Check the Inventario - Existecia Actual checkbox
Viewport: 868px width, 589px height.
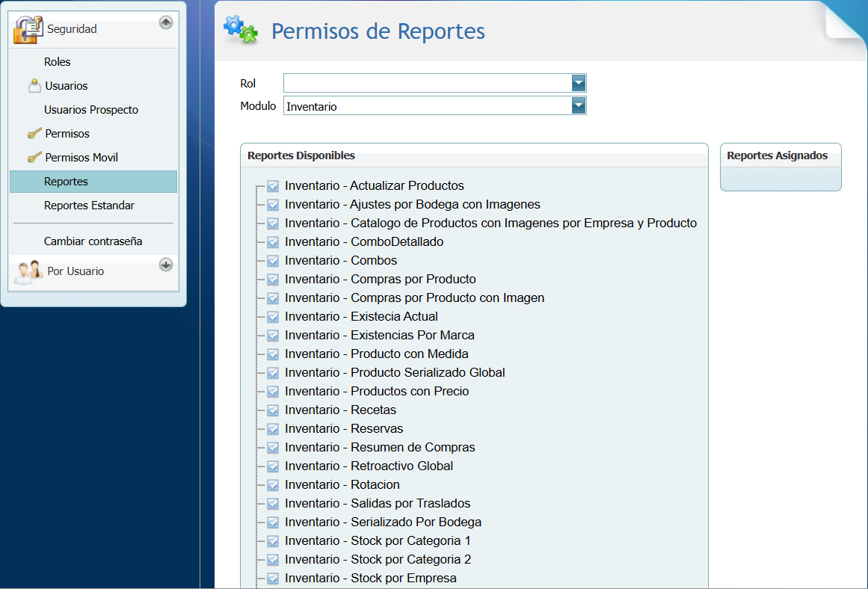tap(271, 316)
